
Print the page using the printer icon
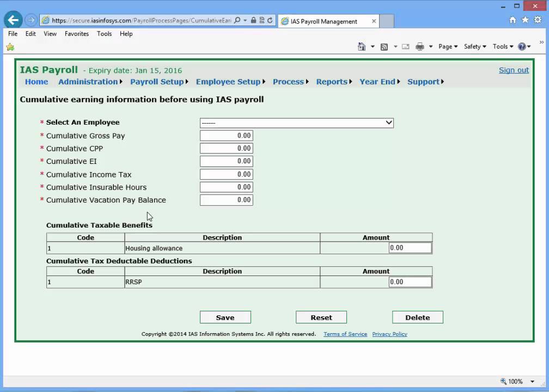click(x=420, y=47)
